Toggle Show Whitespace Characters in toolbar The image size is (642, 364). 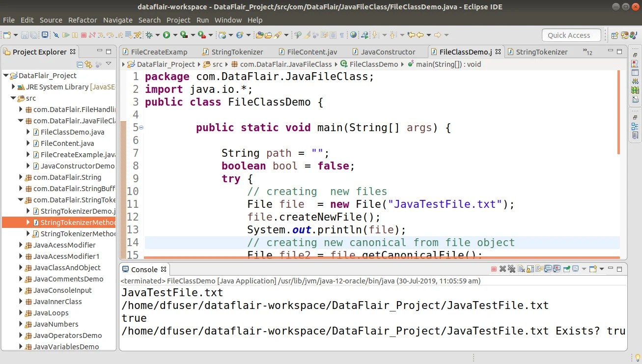[342, 35]
